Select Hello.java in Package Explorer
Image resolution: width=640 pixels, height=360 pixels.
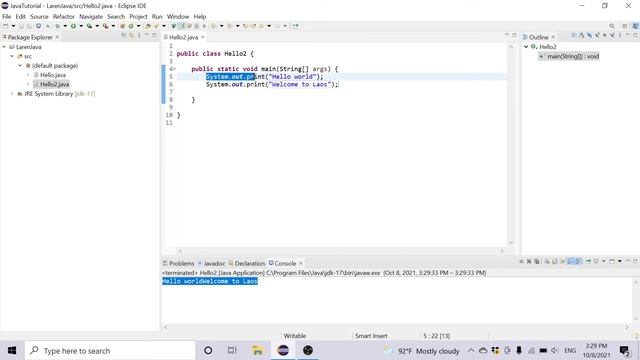point(53,75)
